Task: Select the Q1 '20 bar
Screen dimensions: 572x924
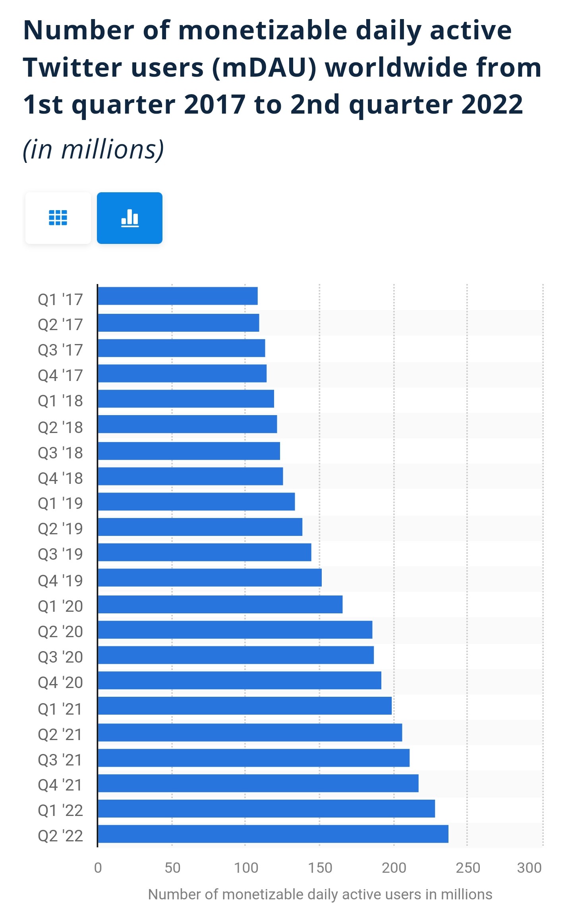Action: point(220,604)
